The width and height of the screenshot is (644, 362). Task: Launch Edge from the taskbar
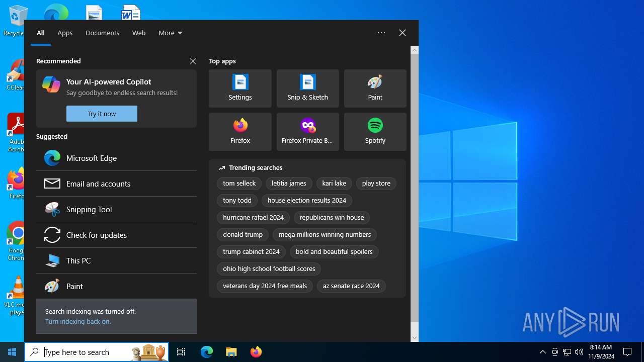click(207, 352)
